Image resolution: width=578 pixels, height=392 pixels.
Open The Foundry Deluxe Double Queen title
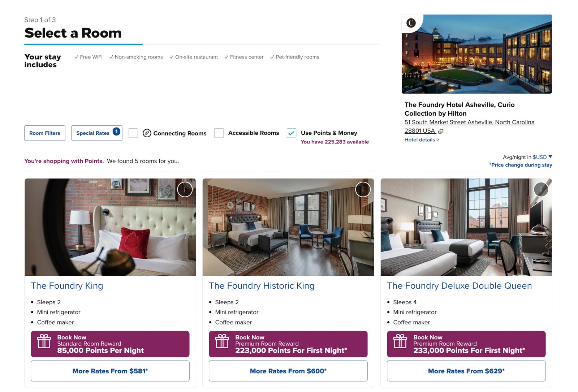[x=460, y=286]
